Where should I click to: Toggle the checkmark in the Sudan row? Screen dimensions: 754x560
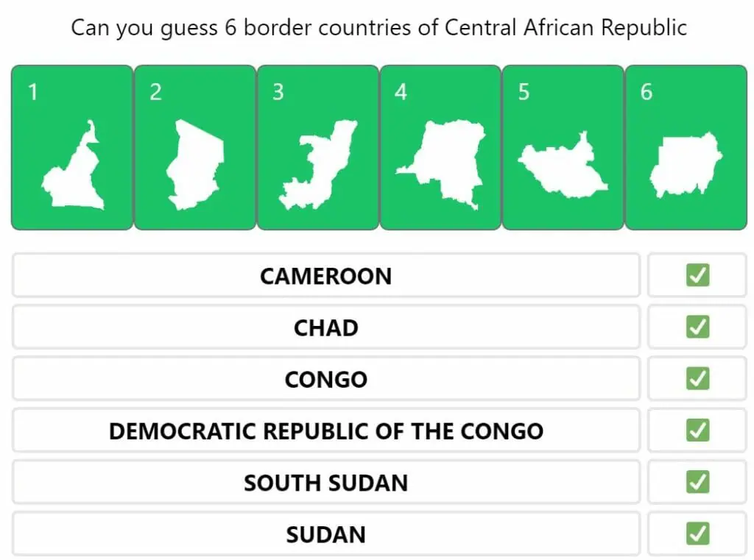point(697,534)
